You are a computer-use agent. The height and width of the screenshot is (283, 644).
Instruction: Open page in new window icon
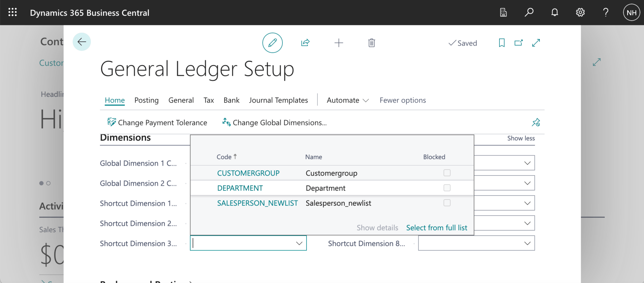click(x=518, y=43)
